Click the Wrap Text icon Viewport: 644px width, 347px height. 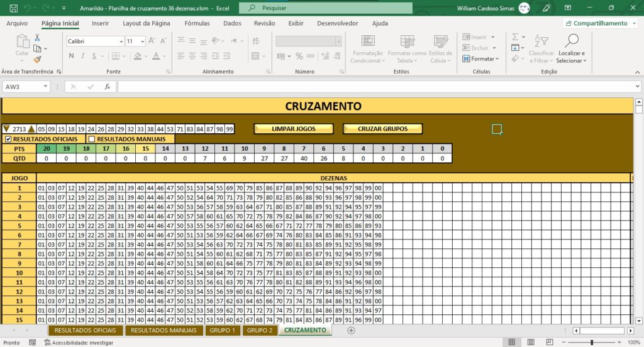point(255,41)
